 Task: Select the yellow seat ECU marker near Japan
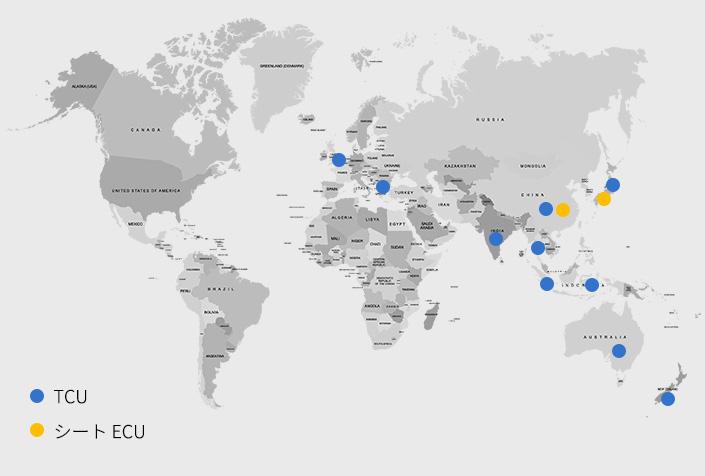[x=604, y=199]
